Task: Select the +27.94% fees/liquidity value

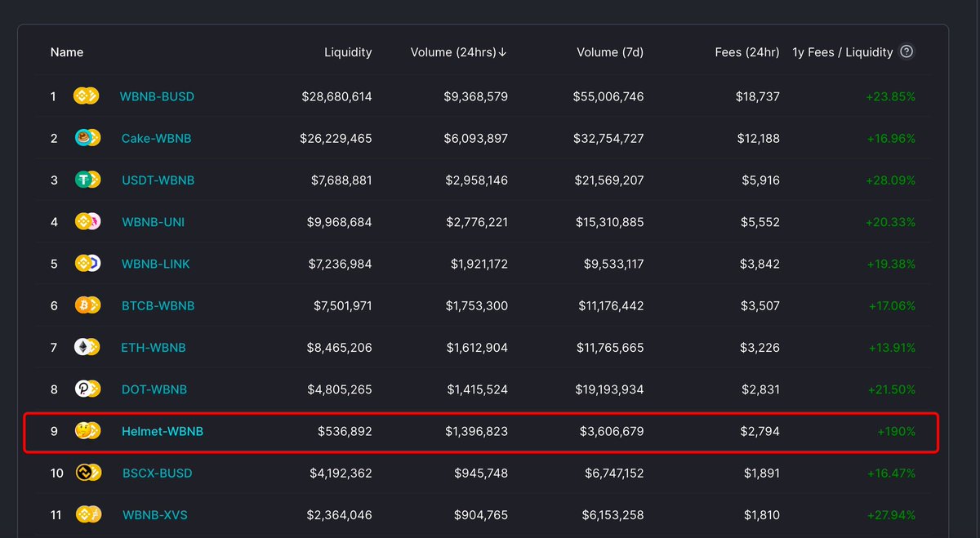Action: coord(890,515)
